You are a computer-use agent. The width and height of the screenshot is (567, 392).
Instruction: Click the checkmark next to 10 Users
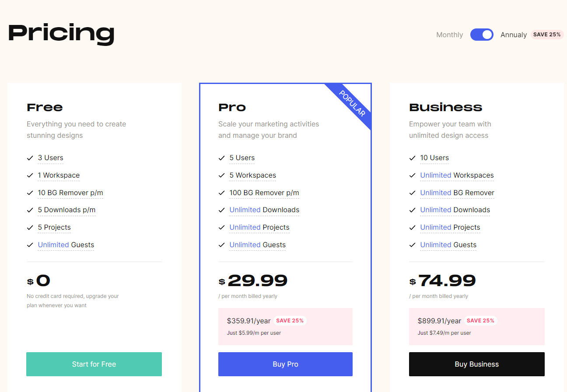click(x=413, y=158)
